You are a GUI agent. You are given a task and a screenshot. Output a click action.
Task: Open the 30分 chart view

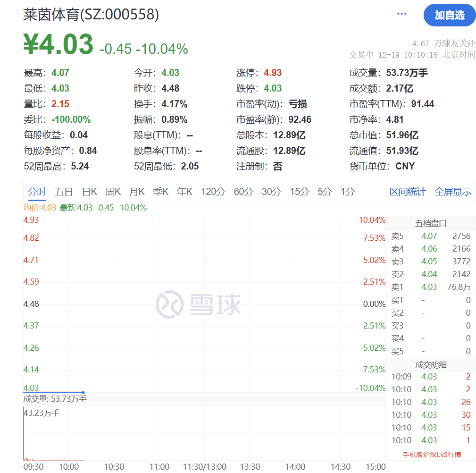[x=271, y=192]
